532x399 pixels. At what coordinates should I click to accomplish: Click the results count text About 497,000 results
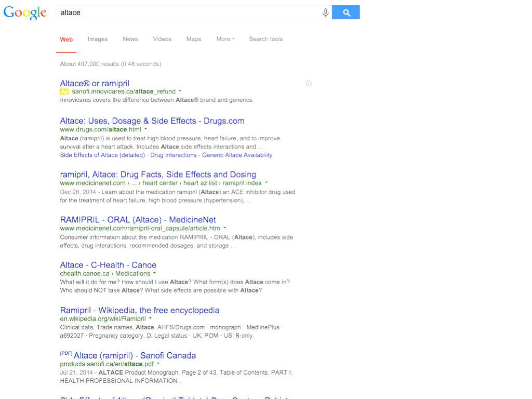tap(110, 64)
